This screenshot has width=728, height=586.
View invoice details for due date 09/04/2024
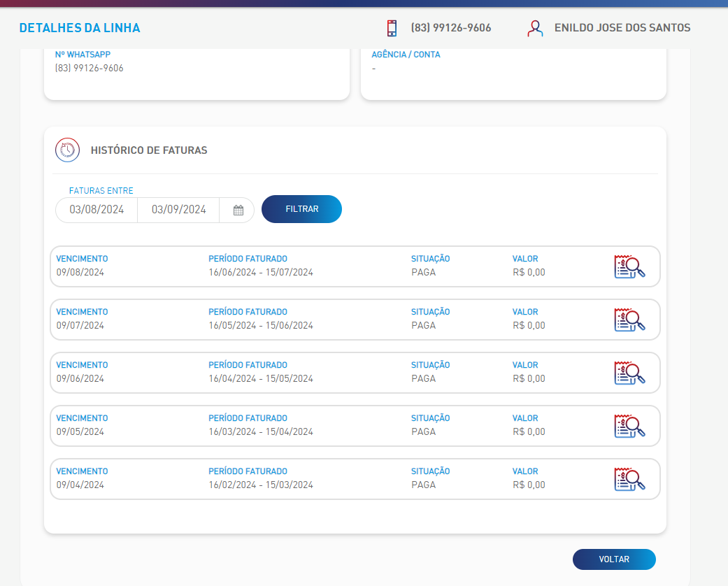[x=629, y=480]
